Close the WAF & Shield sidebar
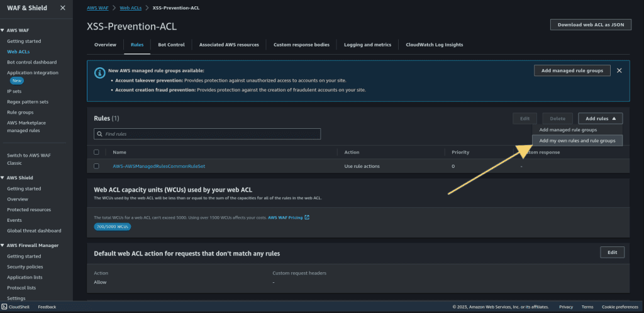The height and width of the screenshot is (313, 644). click(62, 8)
